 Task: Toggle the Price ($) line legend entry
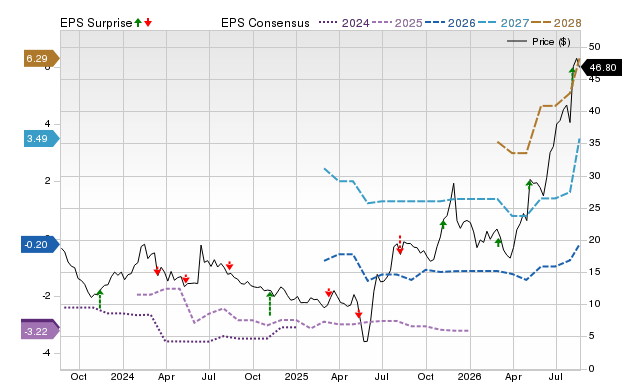point(539,42)
